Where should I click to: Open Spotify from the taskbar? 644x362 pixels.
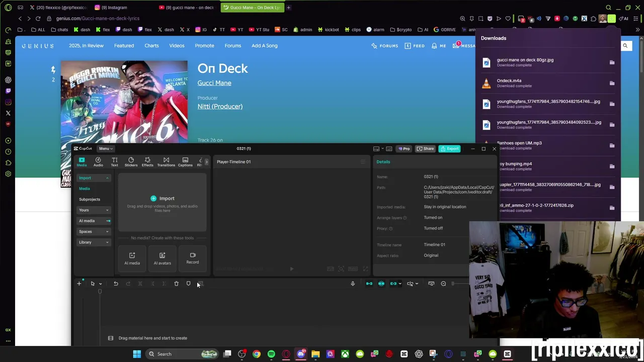271,354
